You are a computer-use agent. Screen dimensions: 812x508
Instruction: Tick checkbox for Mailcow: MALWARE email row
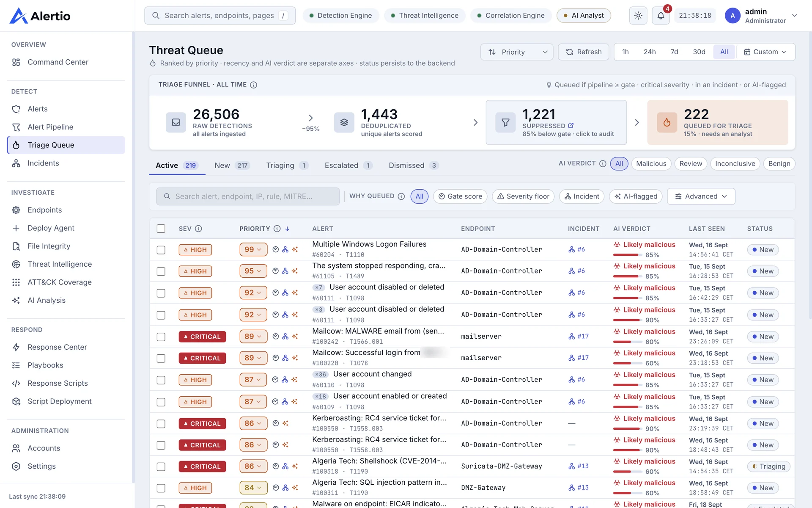[161, 337]
